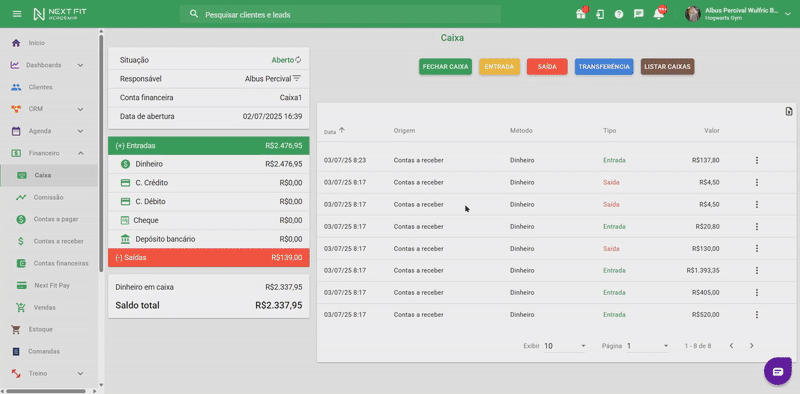Refresh the Aberto status icon
Viewport: 800px width, 394px height.
click(298, 60)
